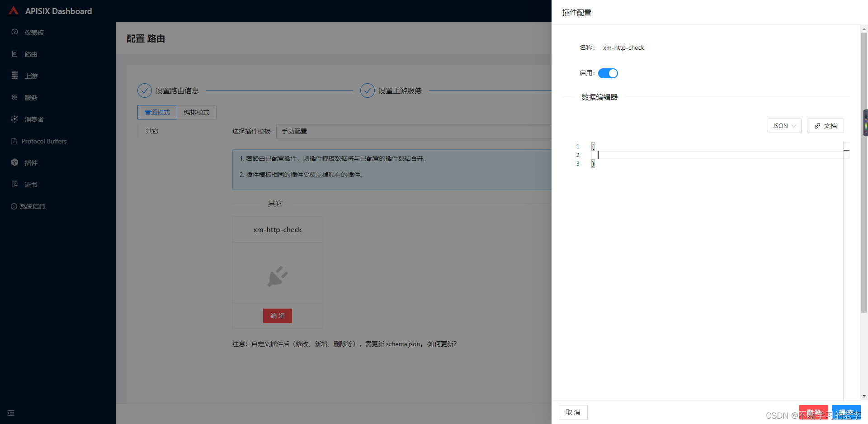Image resolution: width=868 pixels, height=424 pixels.
Task: Open 服务 menu item
Action: (58, 98)
